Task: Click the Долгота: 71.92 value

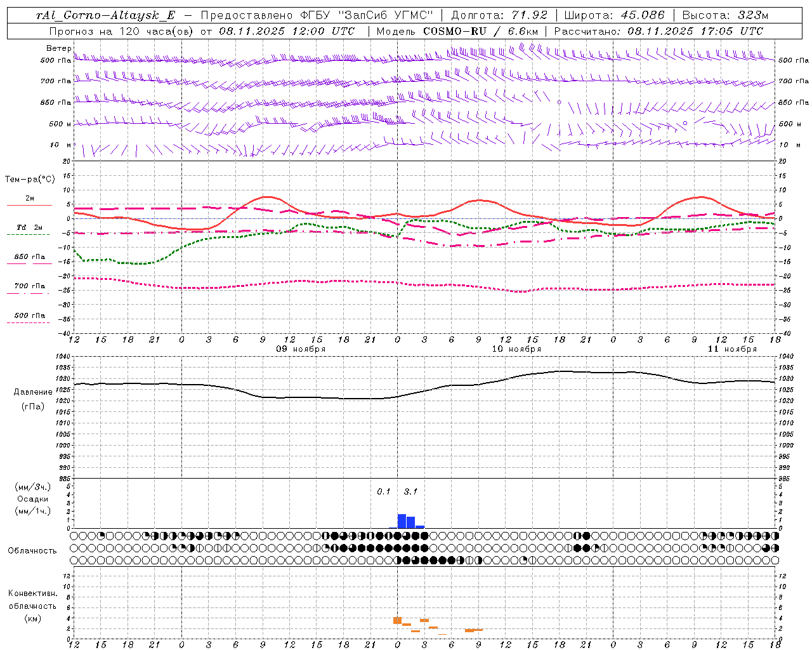Action: [x=499, y=16]
